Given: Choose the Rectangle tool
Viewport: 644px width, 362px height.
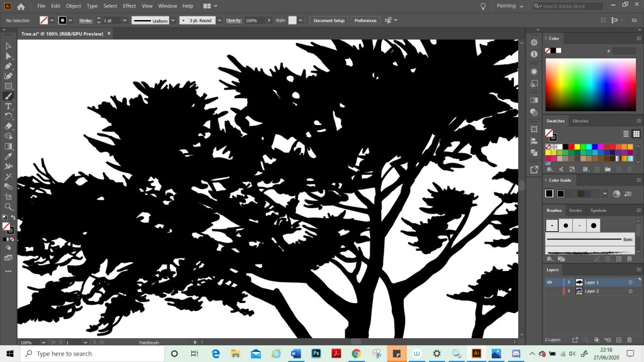Looking at the screenshot, I should coord(8,86).
